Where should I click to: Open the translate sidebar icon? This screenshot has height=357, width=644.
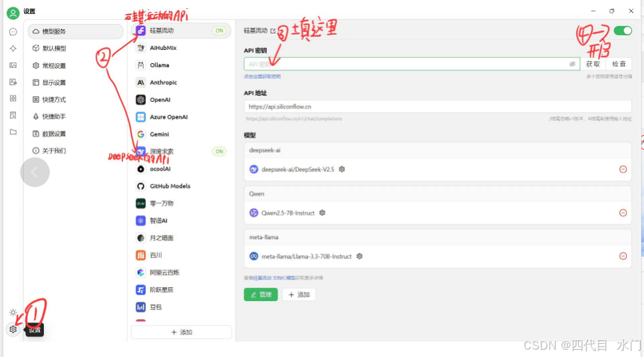(x=13, y=82)
